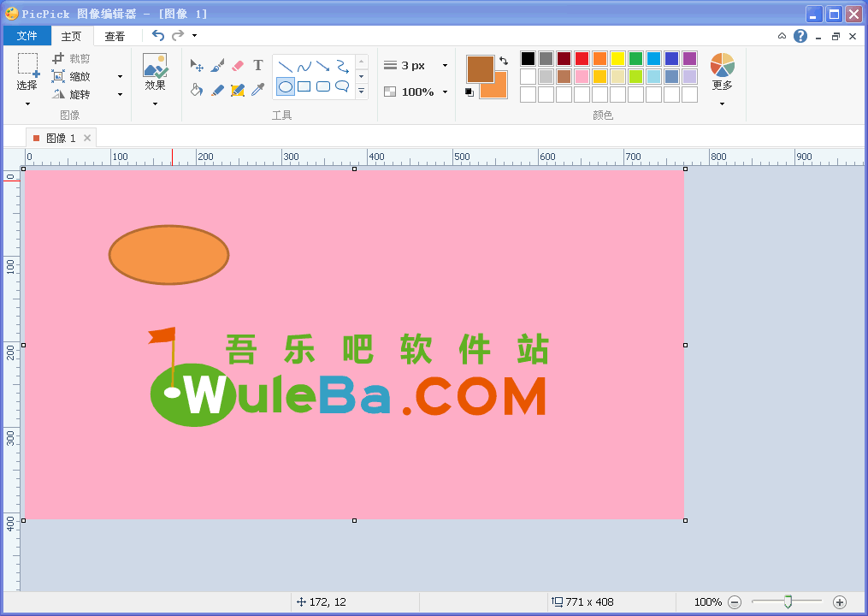Pick the yellow palette swatch

617,58
